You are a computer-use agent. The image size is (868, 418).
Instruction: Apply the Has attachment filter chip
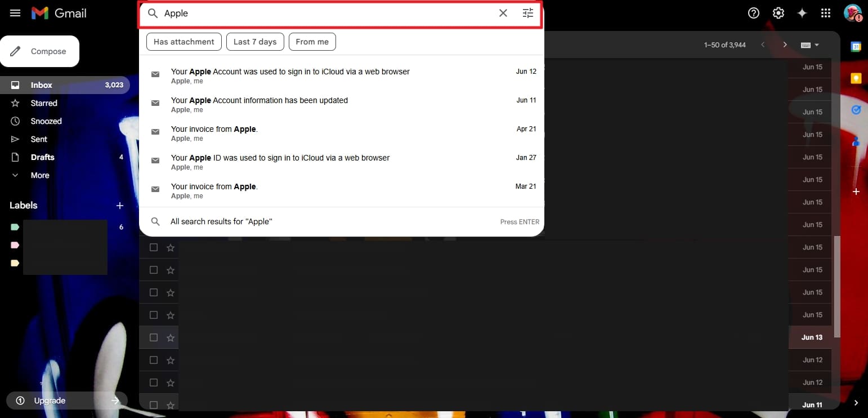pyautogui.click(x=184, y=41)
